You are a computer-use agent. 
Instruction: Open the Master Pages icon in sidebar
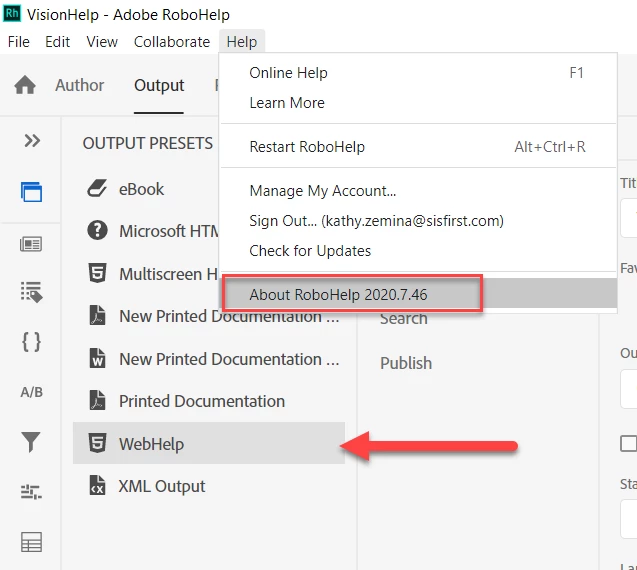pos(31,244)
